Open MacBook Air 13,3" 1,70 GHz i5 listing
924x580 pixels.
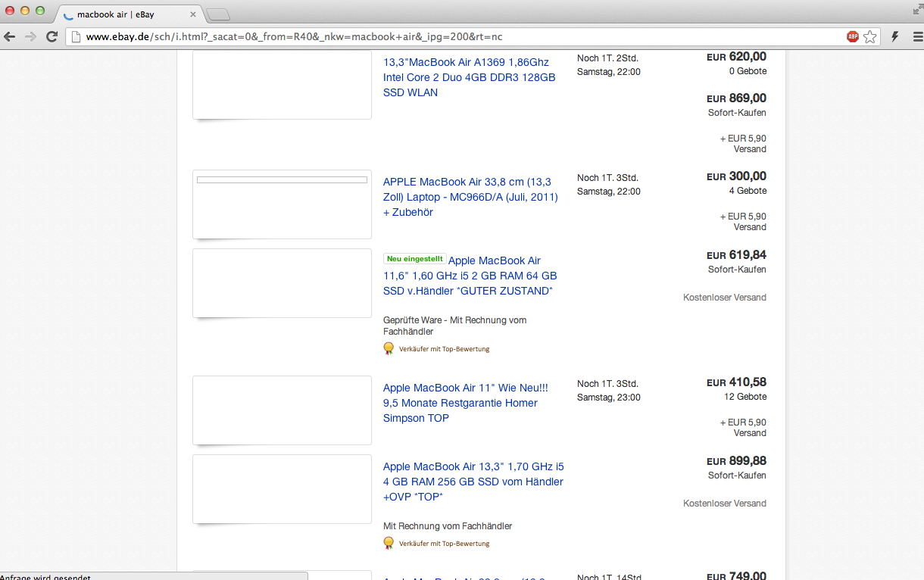click(473, 482)
